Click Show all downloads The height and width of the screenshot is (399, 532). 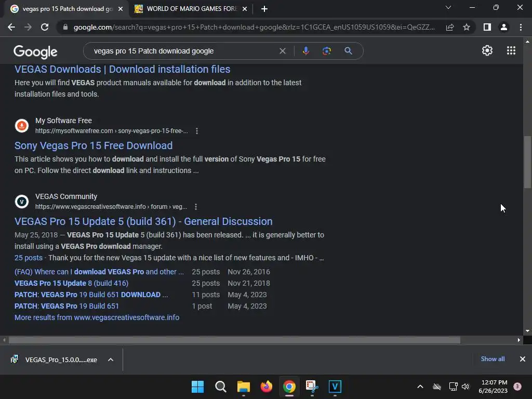pyautogui.click(x=493, y=359)
